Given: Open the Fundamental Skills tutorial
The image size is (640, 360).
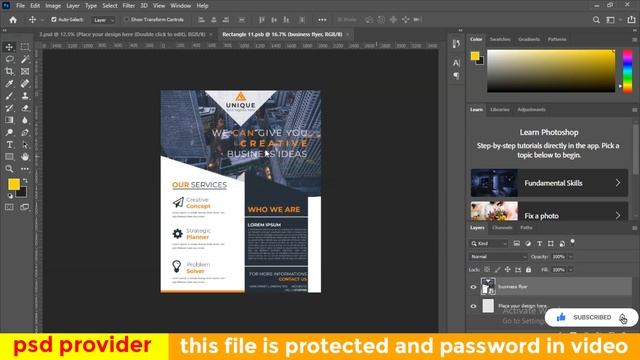Looking at the screenshot, I should pyautogui.click(x=549, y=183).
